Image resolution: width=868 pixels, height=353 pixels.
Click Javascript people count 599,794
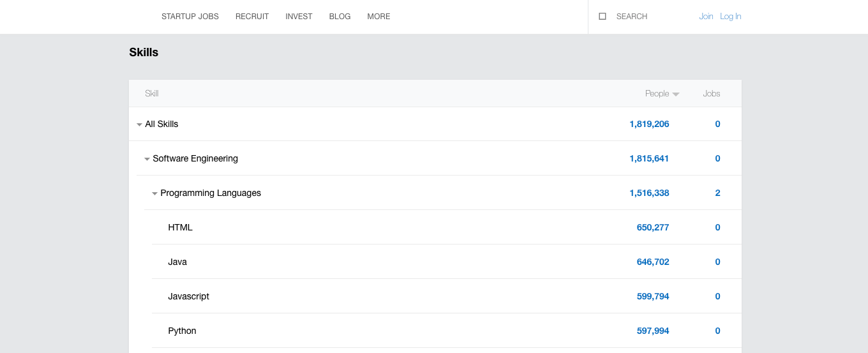tap(653, 296)
